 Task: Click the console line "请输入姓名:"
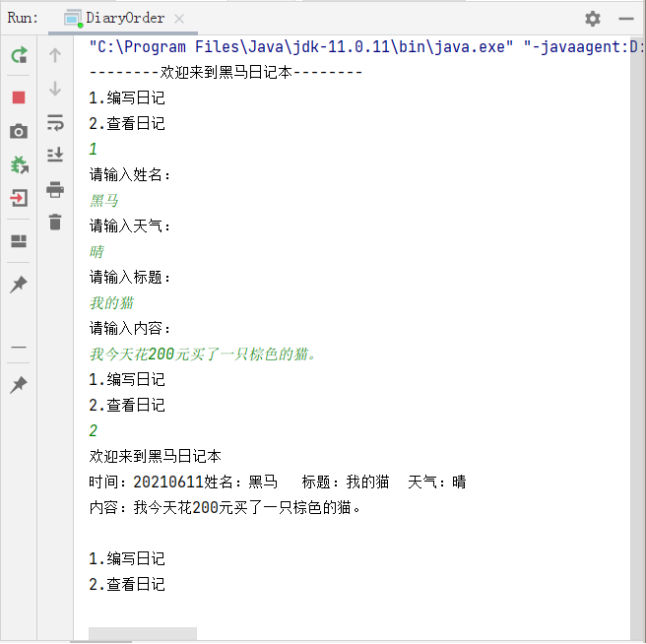[130, 174]
